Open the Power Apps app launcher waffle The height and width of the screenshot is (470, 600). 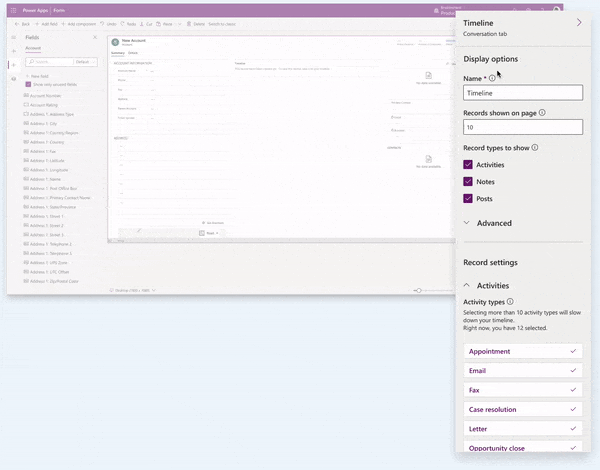coord(13,10)
